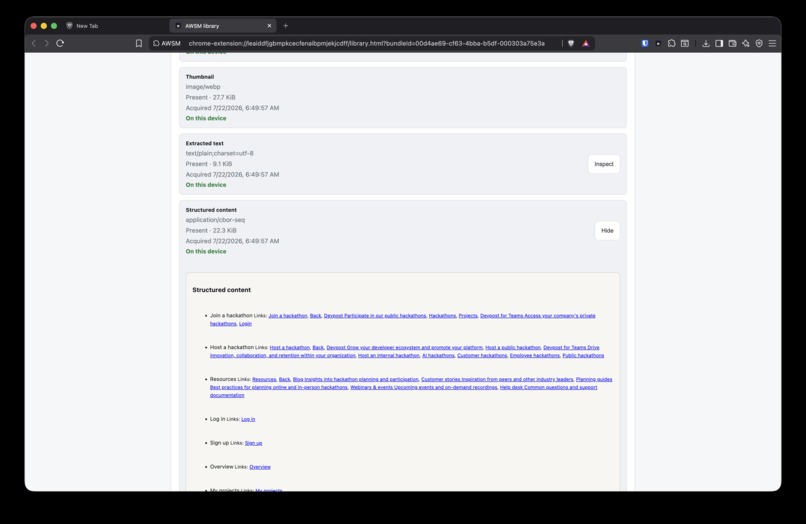The width and height of the screenshot is (806, 524).
Task: Open the Resources link
Action: 264,380
